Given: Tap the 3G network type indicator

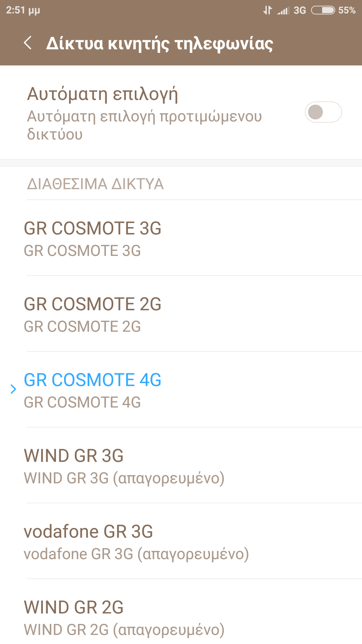Looking at the screenshot, I should pyautogui.click(x=300, y=10).
